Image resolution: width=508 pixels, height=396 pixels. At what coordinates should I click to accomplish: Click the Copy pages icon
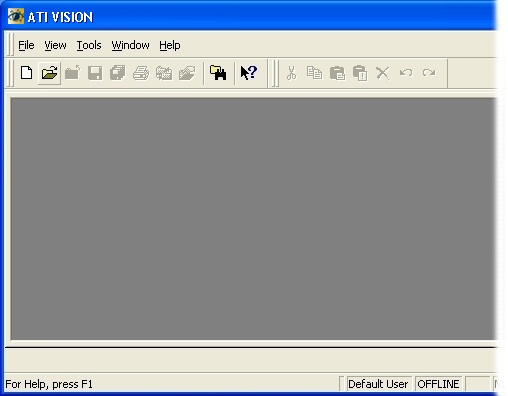tap(314, 73)
